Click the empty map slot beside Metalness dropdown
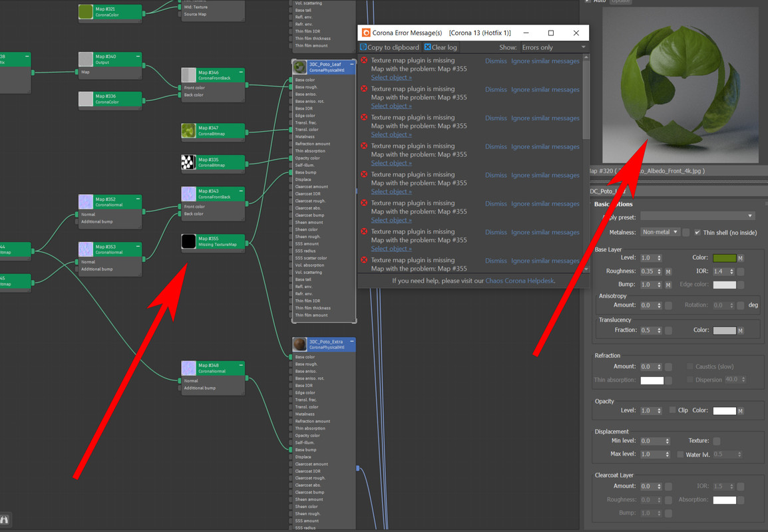The height and width of the screenshot is (532, 768). point(686,233)
